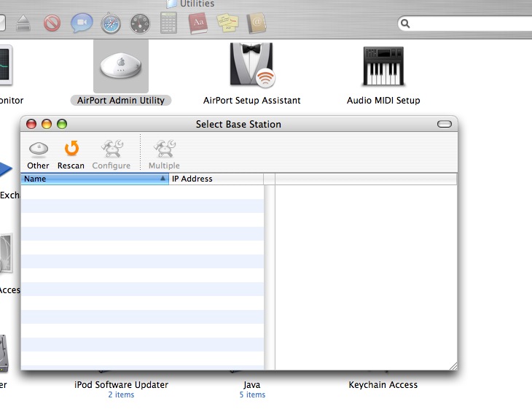Select the Java folder label
532x412 pixels.
[251, 384]
